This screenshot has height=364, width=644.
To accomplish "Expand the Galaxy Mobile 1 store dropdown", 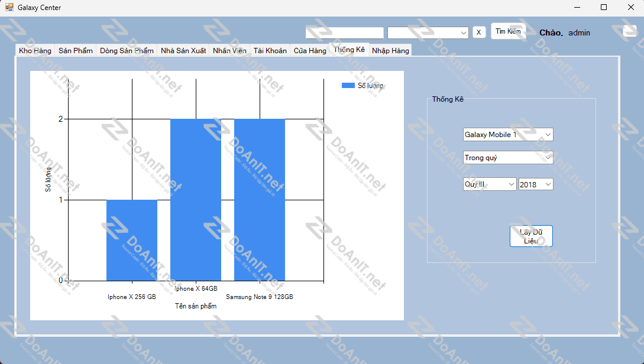I will (508, 135).
